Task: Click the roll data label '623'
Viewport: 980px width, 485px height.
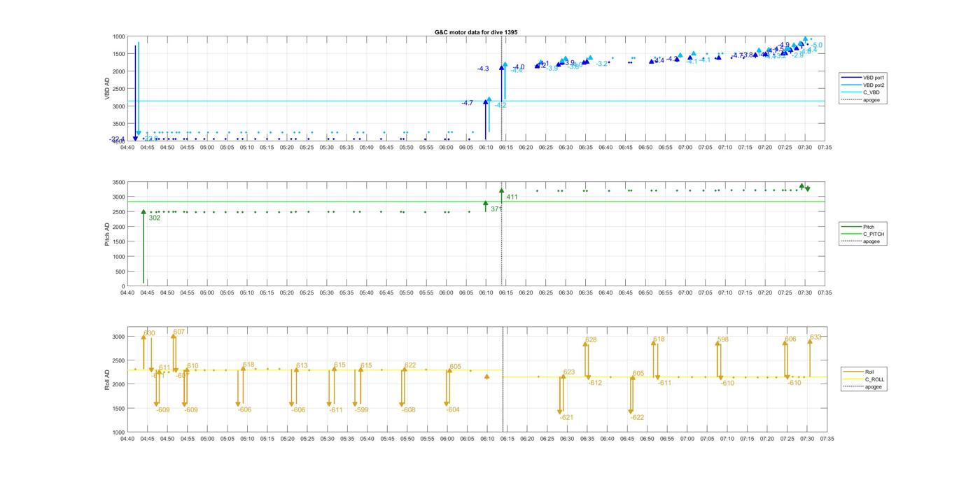Action: (569, 373)
